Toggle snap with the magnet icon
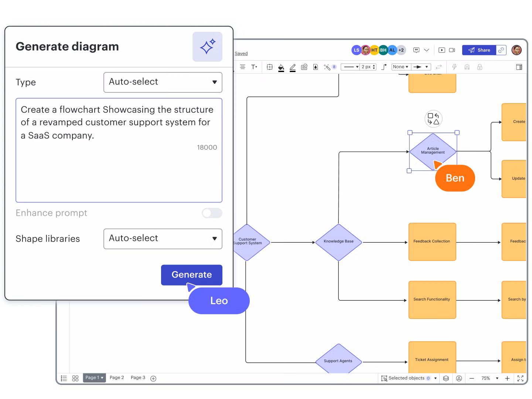Screen dimensions: 532x399 click(x=467, y=67)
